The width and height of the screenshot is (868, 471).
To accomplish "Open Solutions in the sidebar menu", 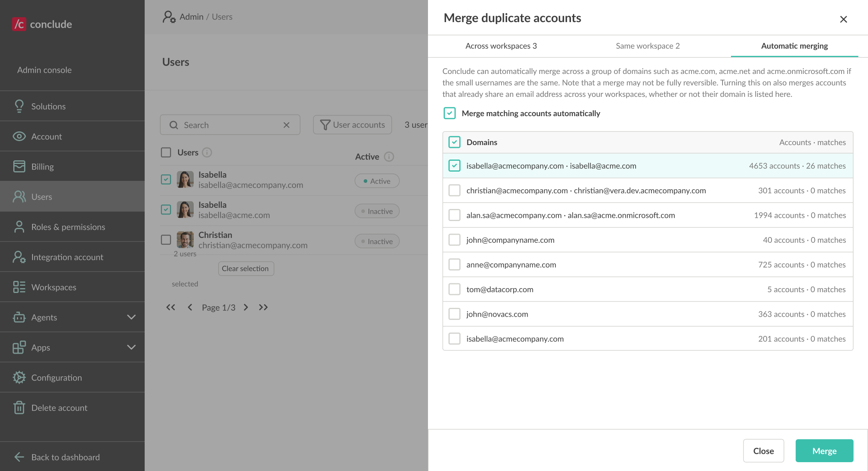I will tap(72, 106).
